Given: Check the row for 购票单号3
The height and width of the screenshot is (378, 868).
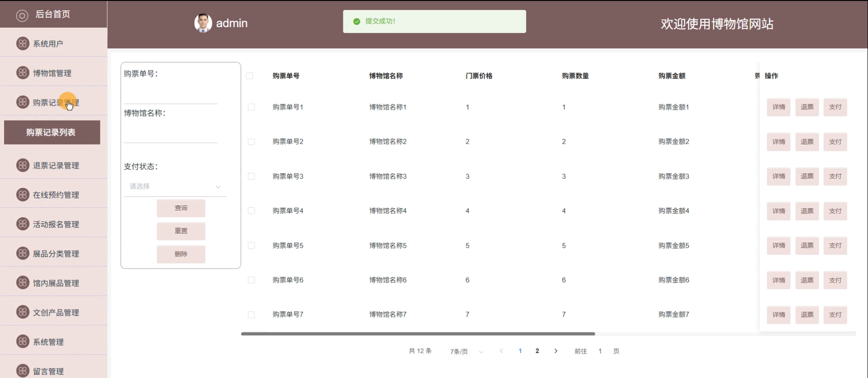Looking at the screenshot, I should (x=251, y=176).
